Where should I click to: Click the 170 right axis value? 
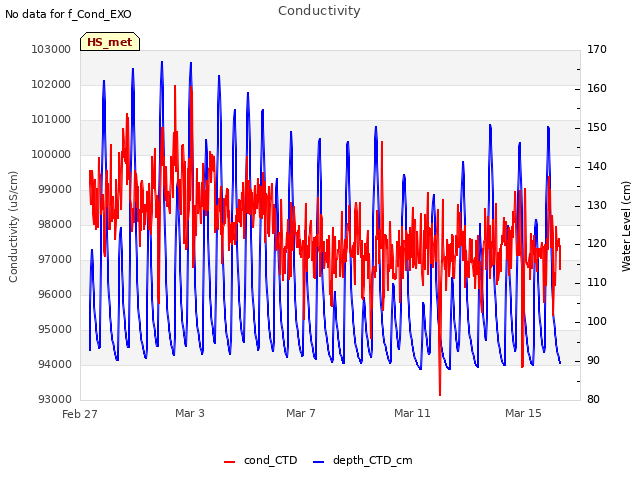(x=597, y=49)
